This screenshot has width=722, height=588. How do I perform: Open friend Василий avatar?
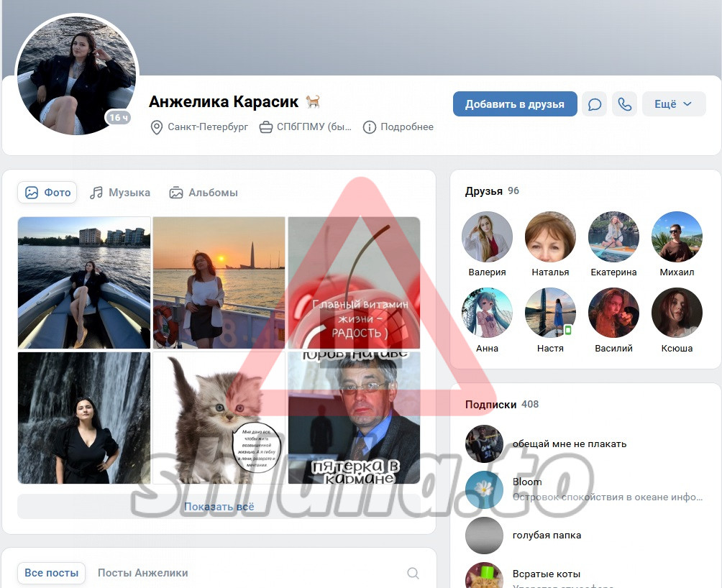[614, 313]
